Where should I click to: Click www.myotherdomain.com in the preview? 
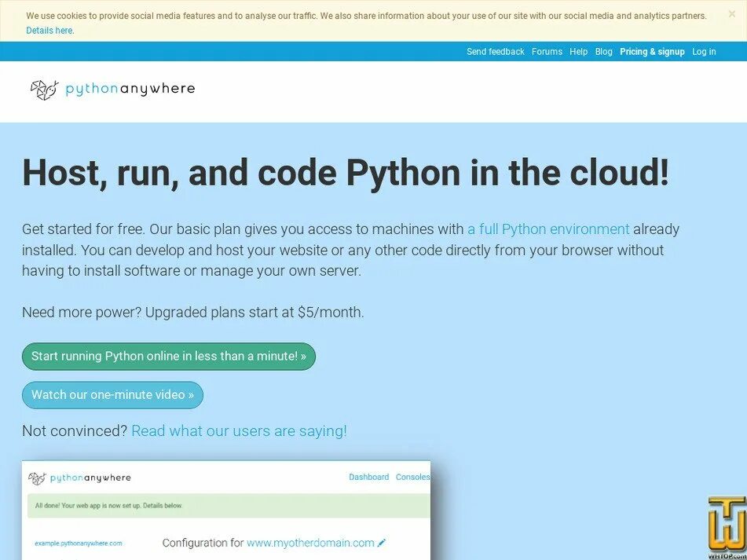pos(310,543)
